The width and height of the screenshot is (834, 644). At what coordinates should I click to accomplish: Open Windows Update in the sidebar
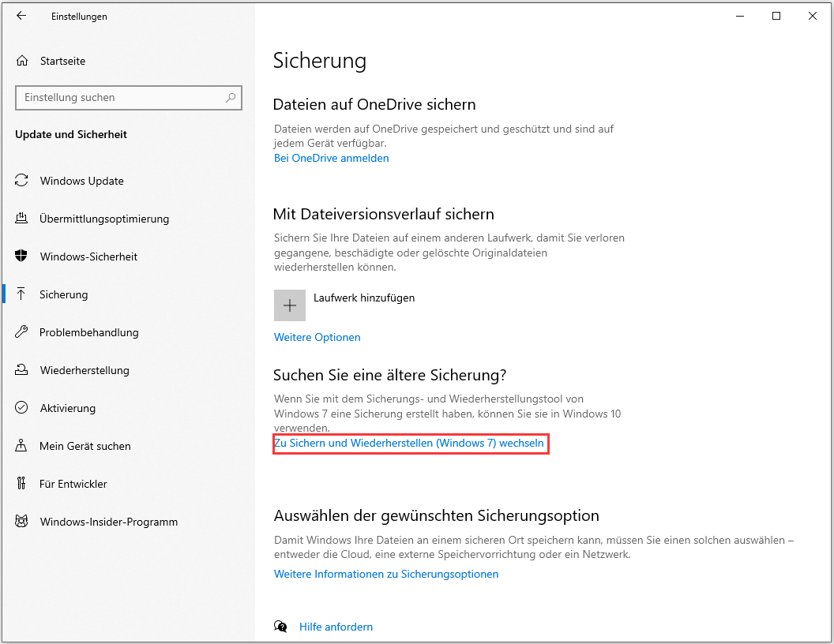[x=81, y=181]
